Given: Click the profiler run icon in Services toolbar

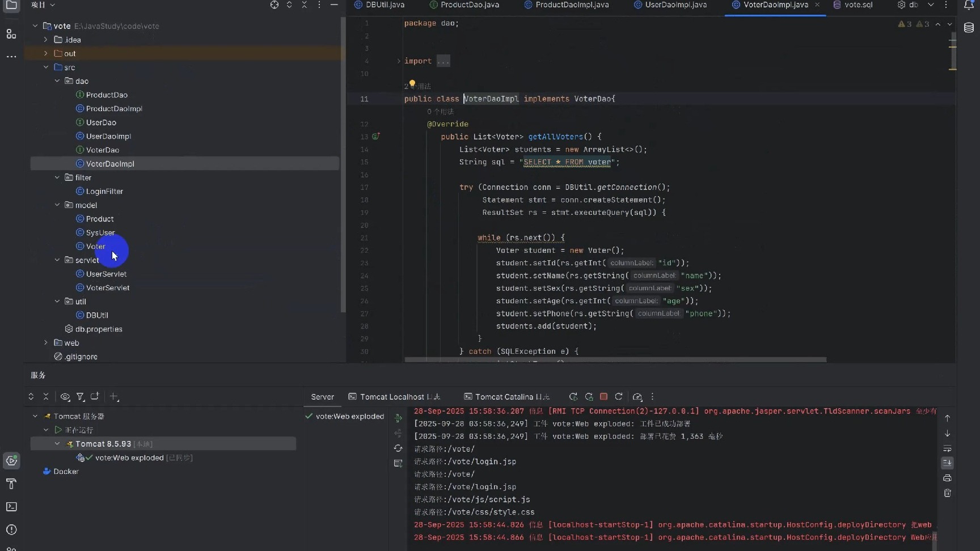Looking at the screenshot, I should pos(637,397).
